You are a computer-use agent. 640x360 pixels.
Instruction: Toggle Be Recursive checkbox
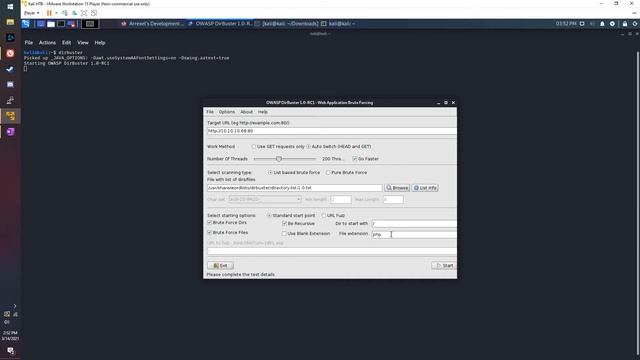click(x=284, y=224)
